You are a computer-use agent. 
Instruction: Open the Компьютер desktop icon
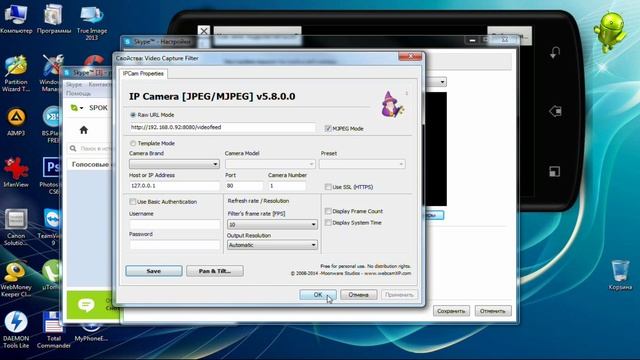(16, 19)
